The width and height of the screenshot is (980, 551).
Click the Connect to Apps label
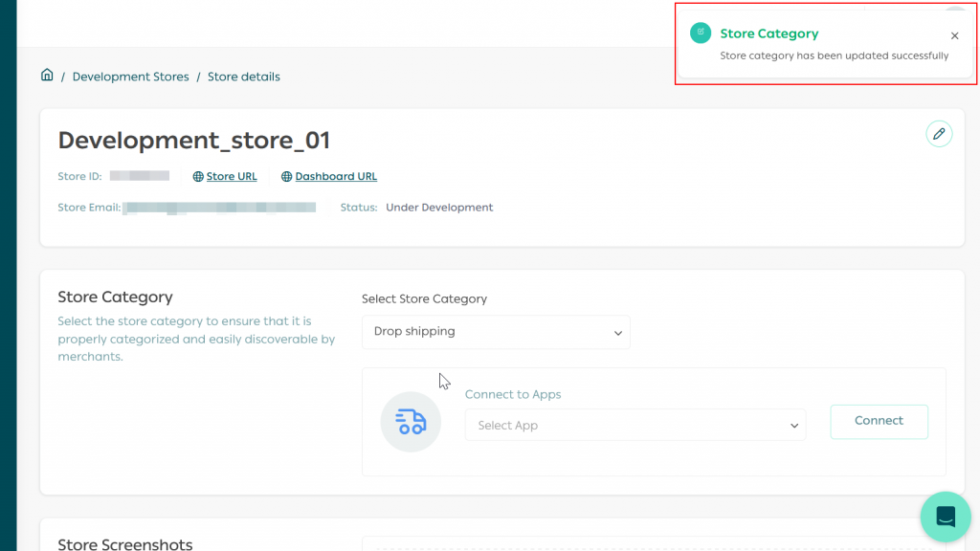(x=513, y=394)
